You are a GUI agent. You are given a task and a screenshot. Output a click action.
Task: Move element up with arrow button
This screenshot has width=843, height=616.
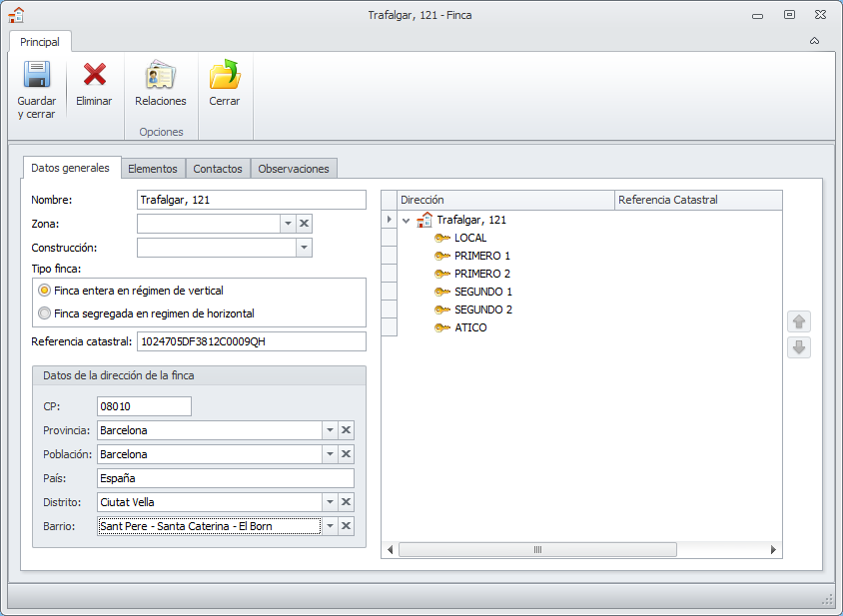click(x=799, y=321)
